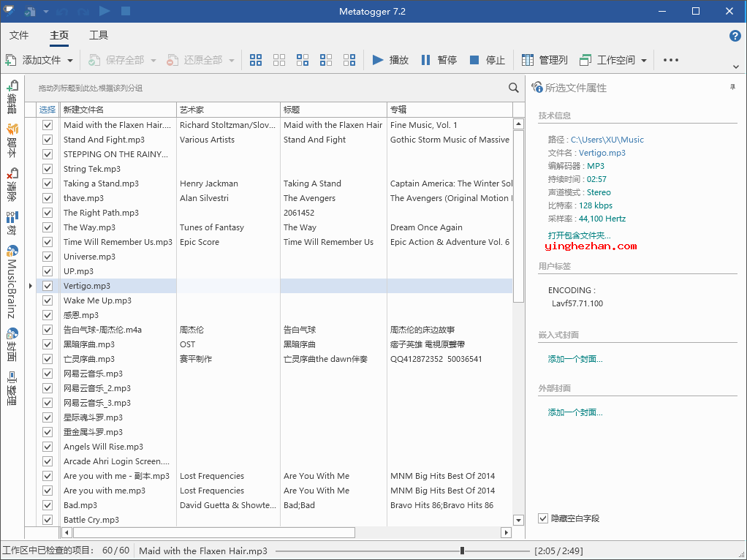Click the all-empty grid icon to uncheck all

click(x=279, y=60)
